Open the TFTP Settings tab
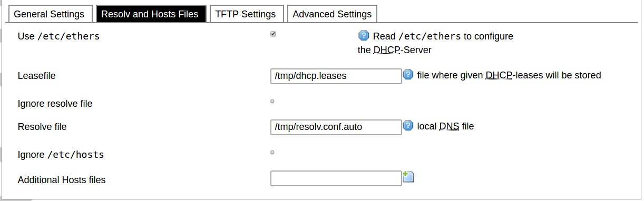The width and height of the screenshot is (644, 201). (x=246, y=14)
